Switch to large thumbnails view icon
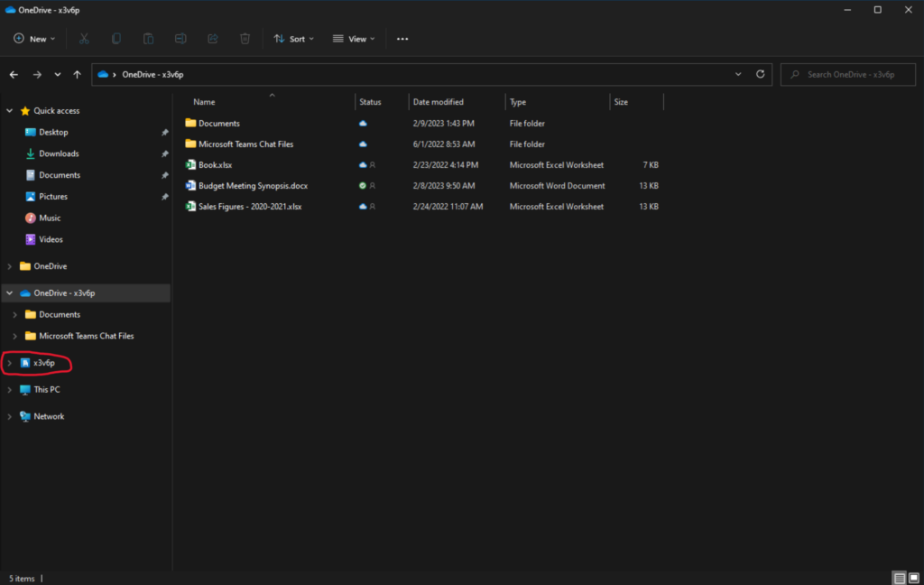 (914, 578)
